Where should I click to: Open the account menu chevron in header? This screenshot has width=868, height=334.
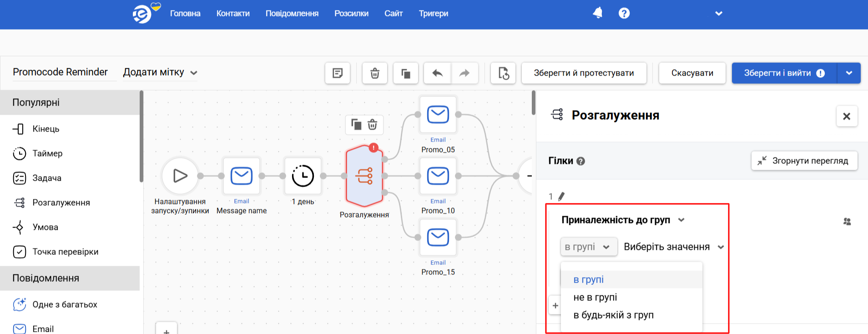pyautogui.click(x=719, y=13)
